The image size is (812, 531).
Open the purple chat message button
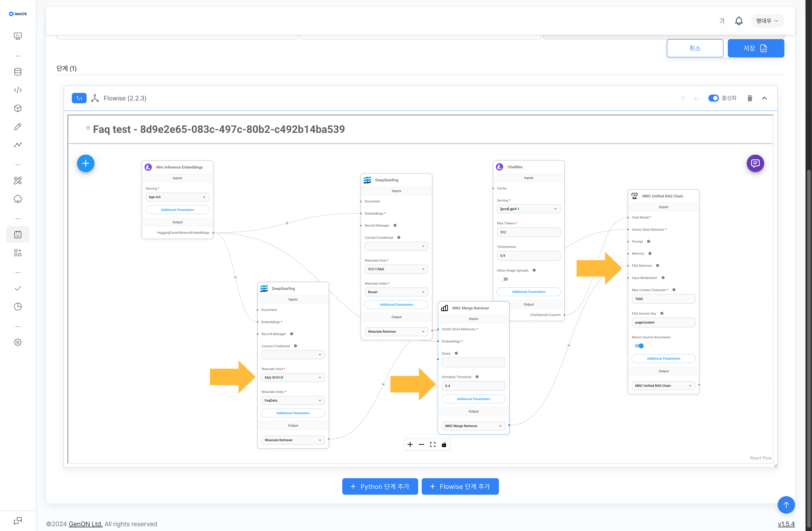[x=755, y=163]
